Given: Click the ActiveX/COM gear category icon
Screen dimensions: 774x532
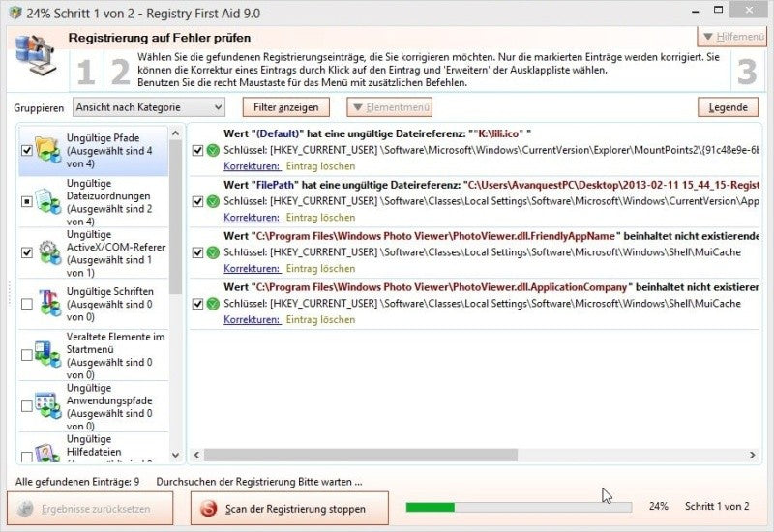Looking at the screenshot, I should click(48, 252).
